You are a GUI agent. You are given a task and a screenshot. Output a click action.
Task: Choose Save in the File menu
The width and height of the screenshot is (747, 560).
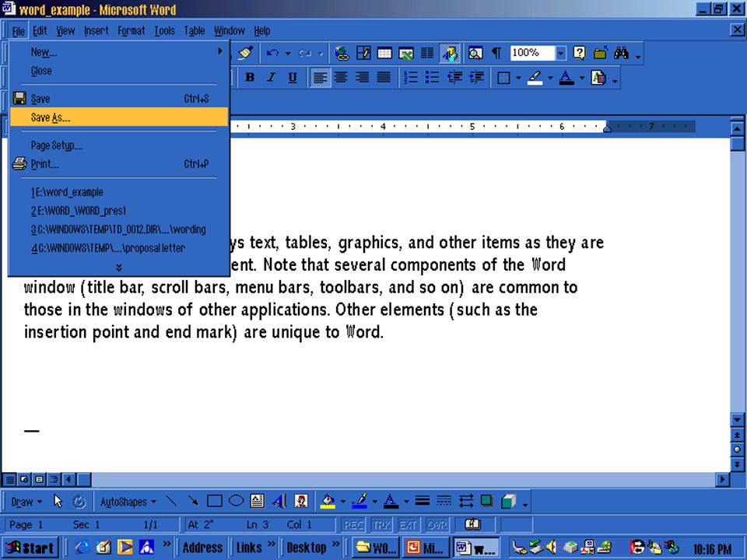tap(118, 99)
